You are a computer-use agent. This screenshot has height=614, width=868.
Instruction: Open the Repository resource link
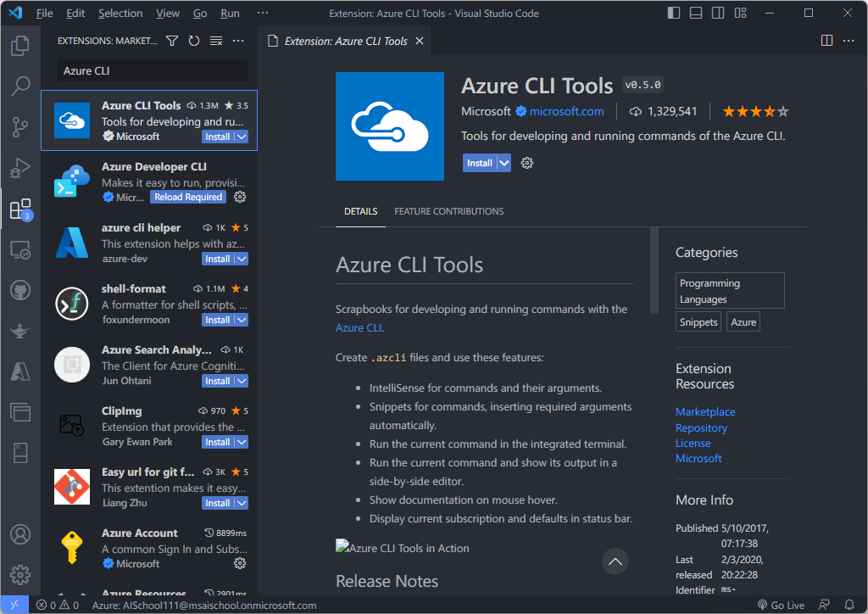click(x=701, y=428)
